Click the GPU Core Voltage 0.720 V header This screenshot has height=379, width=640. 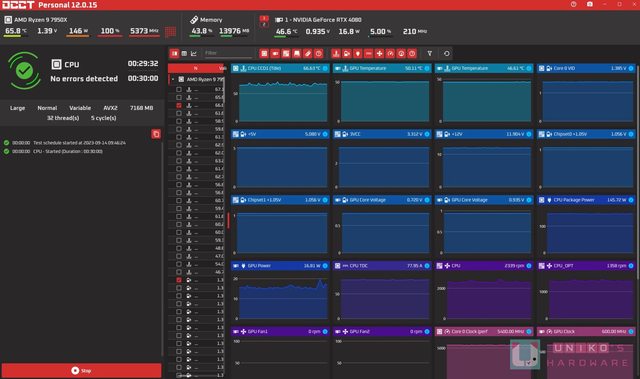(382, 200)
